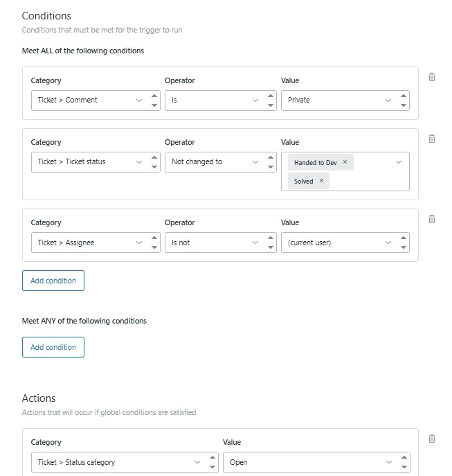Open the Ticket > Assignee category dropdown
This screenshot has height=476, width=452.
pyautogui.click(x=87, y=243)
